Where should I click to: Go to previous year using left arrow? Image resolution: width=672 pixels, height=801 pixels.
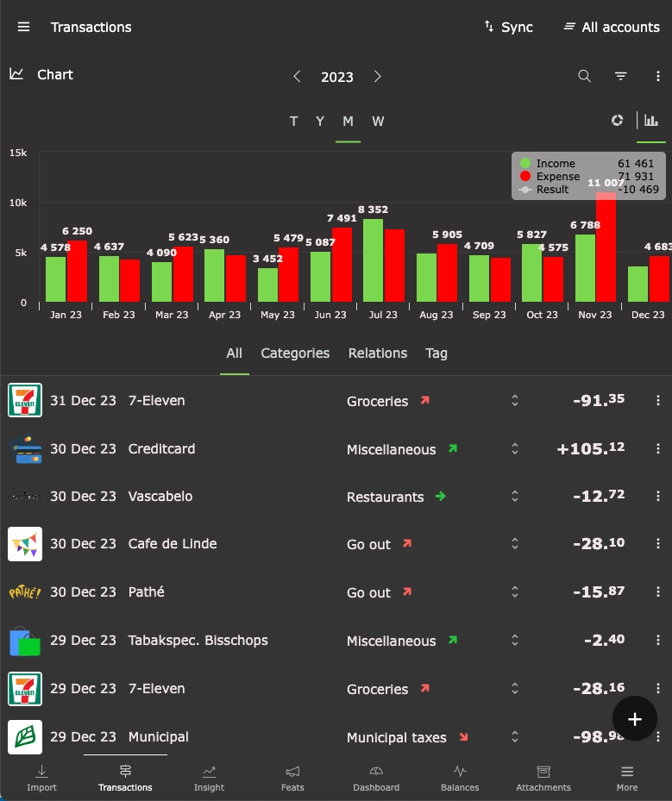point(297,77)
